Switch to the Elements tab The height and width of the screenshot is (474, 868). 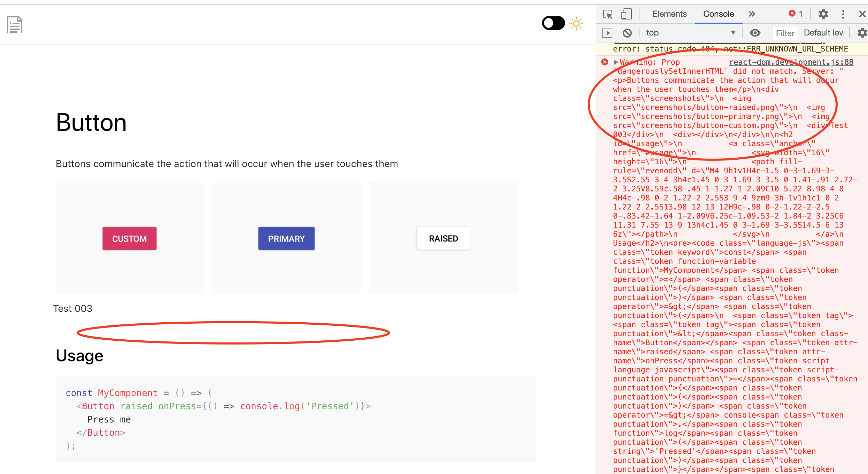click(669, 14)
